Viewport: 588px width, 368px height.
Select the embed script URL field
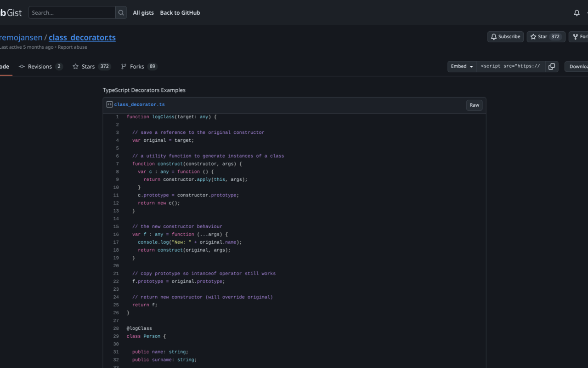pos(511,67)
